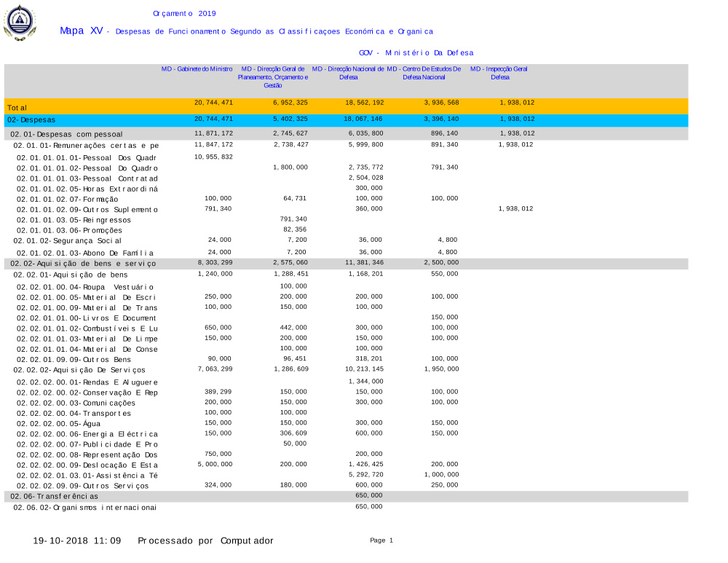Select the 02.01-Despesas com pessoal row

[67, 134]
